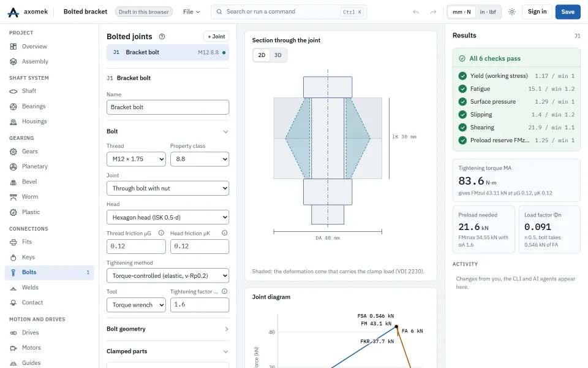
Task: Click the theme toggle sun icon
Action: coord(512,12)
